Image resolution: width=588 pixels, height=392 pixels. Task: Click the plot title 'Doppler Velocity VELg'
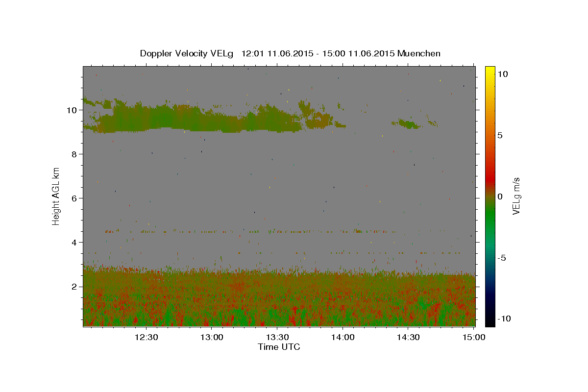click(188, 53)
